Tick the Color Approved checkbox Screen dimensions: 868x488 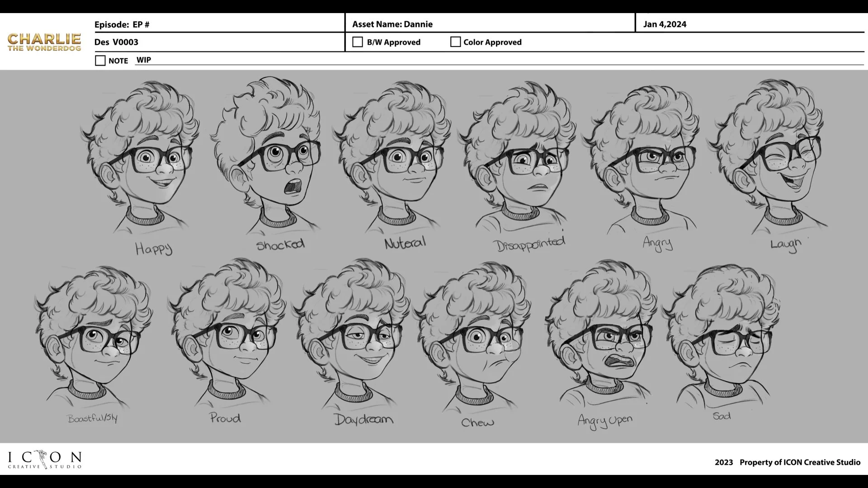(x=455, y=42)
